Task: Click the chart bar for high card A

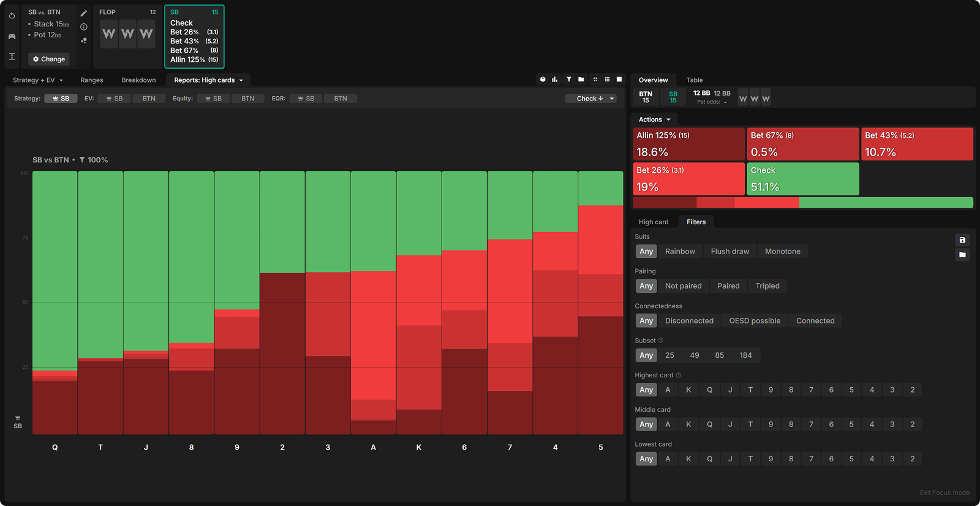Action: tap(373, 306)
